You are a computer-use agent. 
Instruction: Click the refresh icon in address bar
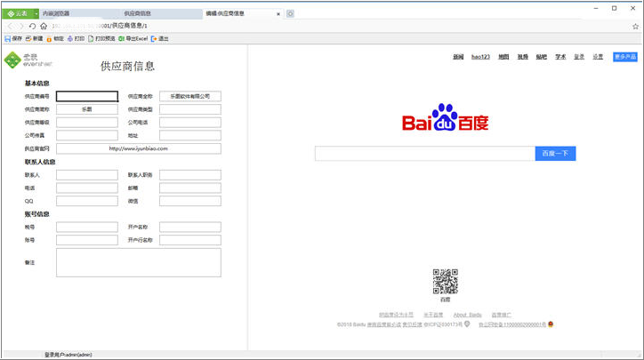(32, 26)
